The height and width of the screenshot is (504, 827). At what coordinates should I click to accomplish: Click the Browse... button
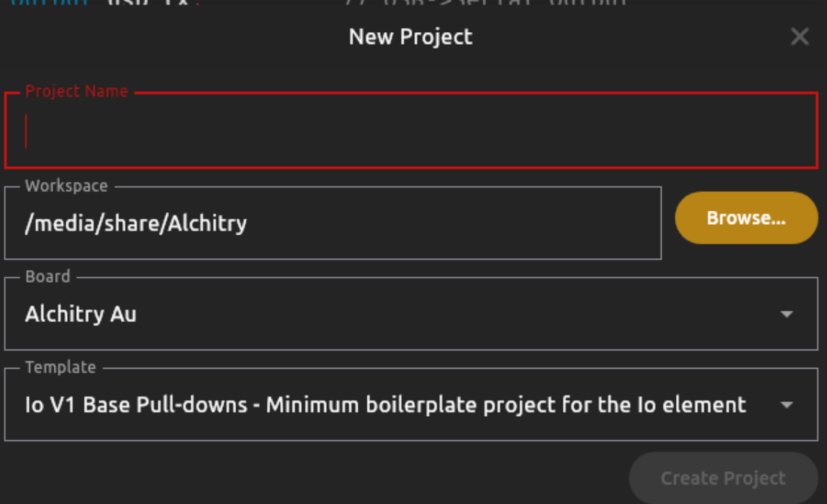(746, 218)
